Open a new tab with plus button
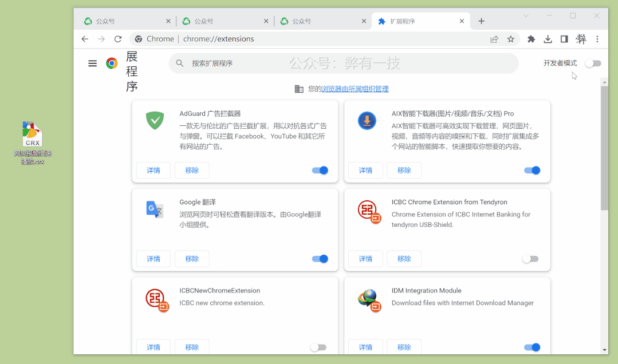 click(481, 21)
